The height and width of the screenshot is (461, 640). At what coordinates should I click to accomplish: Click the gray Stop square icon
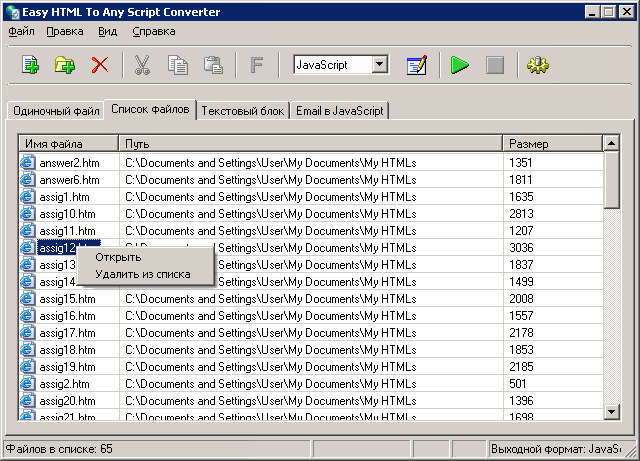coord(495,65)
